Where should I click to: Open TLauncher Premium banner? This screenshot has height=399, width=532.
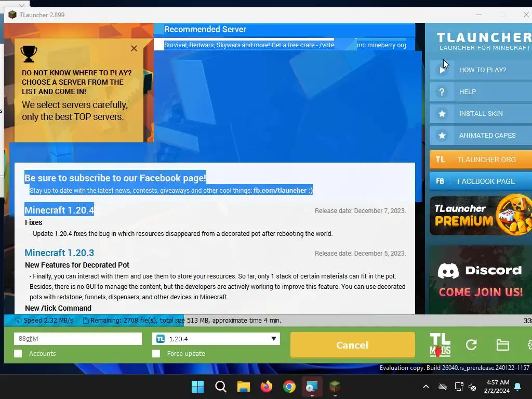tap(481, 215)
